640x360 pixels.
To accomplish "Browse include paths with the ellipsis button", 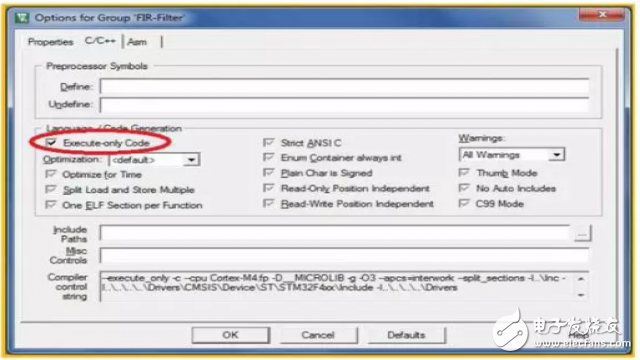I will [582, 234].
